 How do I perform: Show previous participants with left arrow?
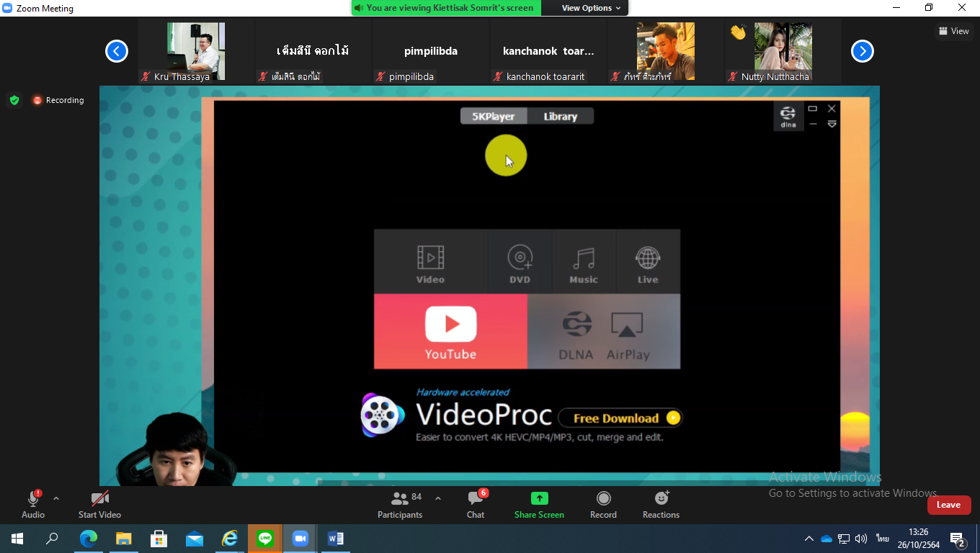tap(117, 51)
